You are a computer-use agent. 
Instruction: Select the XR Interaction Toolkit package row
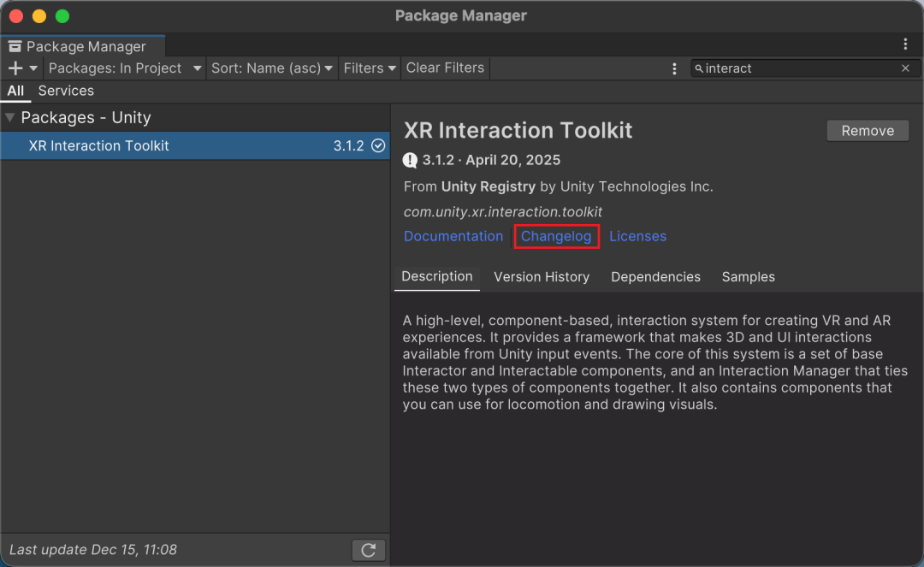point(195,145)
